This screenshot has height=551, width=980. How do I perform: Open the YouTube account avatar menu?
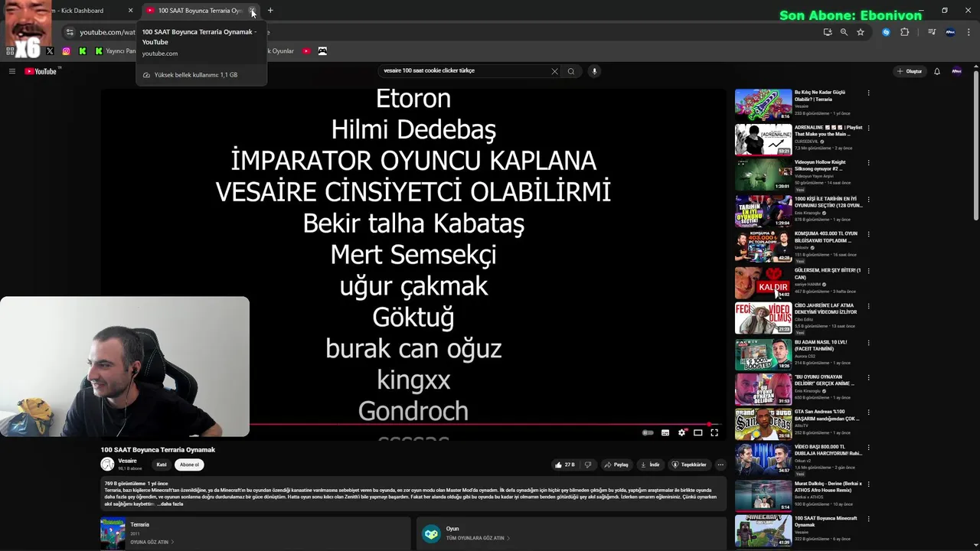coord(956,71)
